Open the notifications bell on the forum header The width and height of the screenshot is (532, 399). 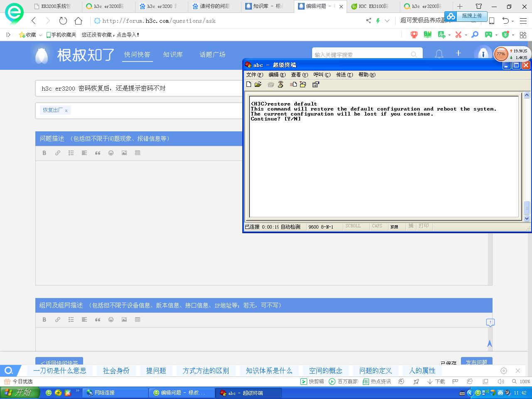click(x=439, y=54)
